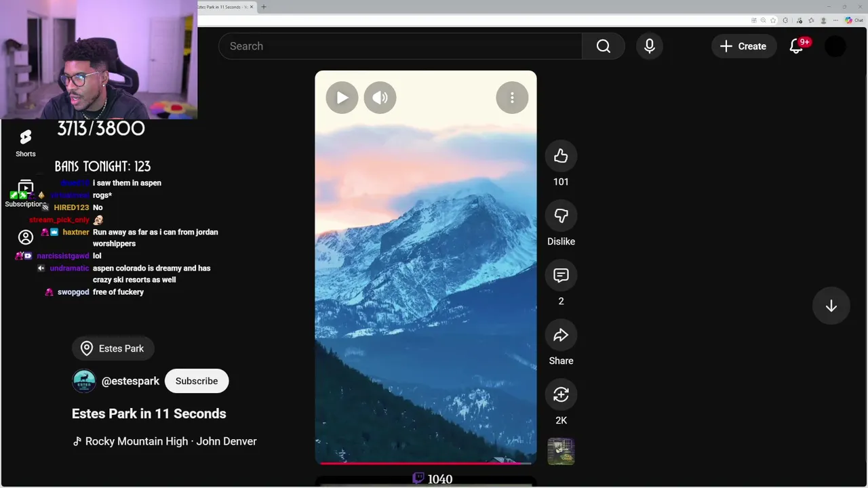The image size is (868, 488).
Task: Click the zoom magnifier in address bar
Action: [764, 20]
